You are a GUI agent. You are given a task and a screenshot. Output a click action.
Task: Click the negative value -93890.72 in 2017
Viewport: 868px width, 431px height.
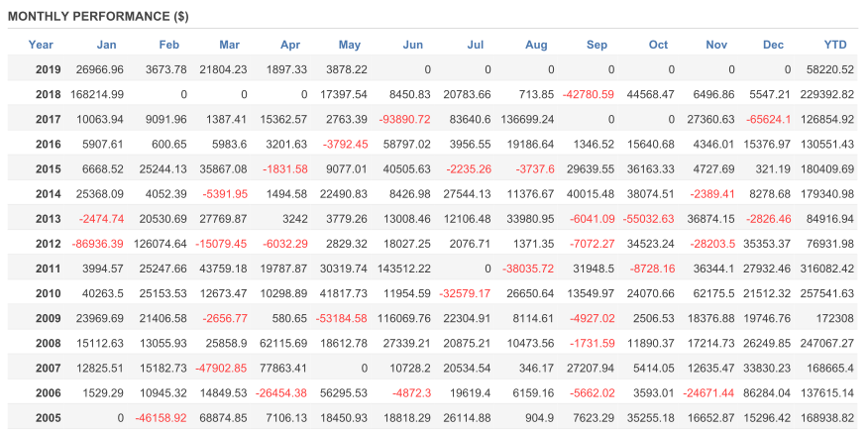pyautogui.click(x=404, y=119)
